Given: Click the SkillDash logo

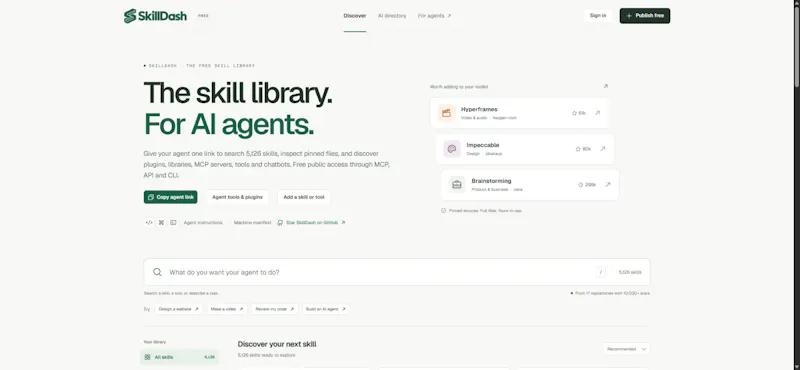Looking at the screenshot, I should coord(155,16).
